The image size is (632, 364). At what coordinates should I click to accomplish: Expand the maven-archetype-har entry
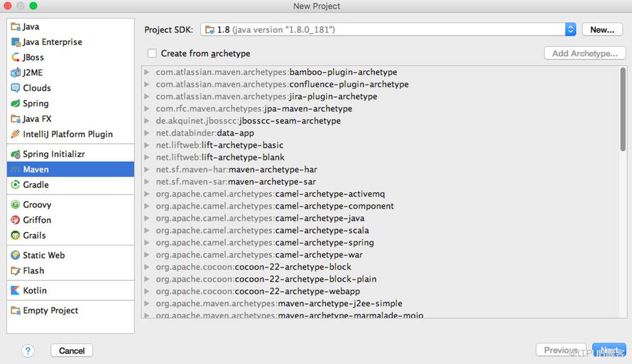click(x=147, y=170)
